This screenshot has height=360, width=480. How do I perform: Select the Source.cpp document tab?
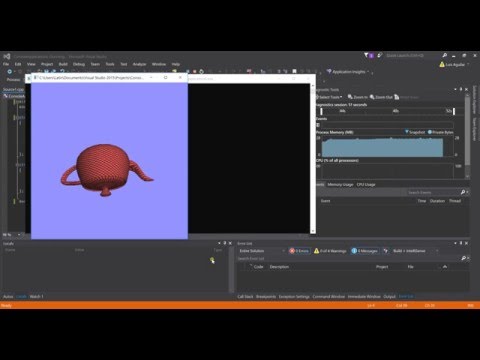point(13,89)
